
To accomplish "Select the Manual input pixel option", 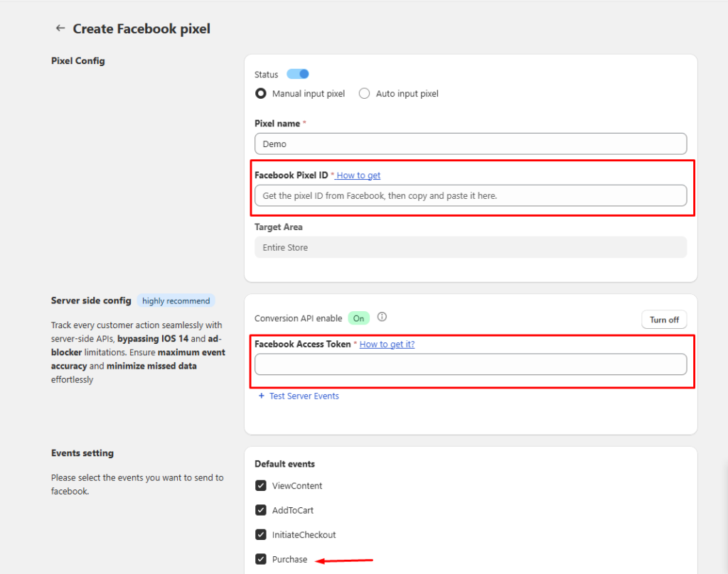I will (x=260, y=93).
